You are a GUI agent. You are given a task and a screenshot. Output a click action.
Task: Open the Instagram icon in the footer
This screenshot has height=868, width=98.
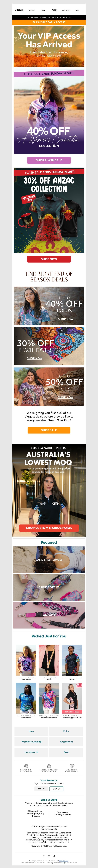(x=49, y=856)
